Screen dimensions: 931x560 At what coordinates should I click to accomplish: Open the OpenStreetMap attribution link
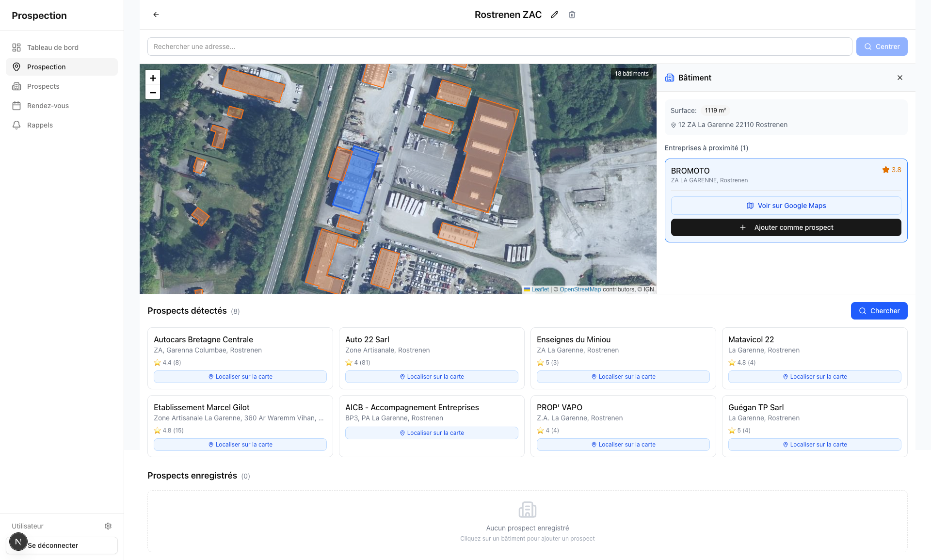[x=580, y=289]
